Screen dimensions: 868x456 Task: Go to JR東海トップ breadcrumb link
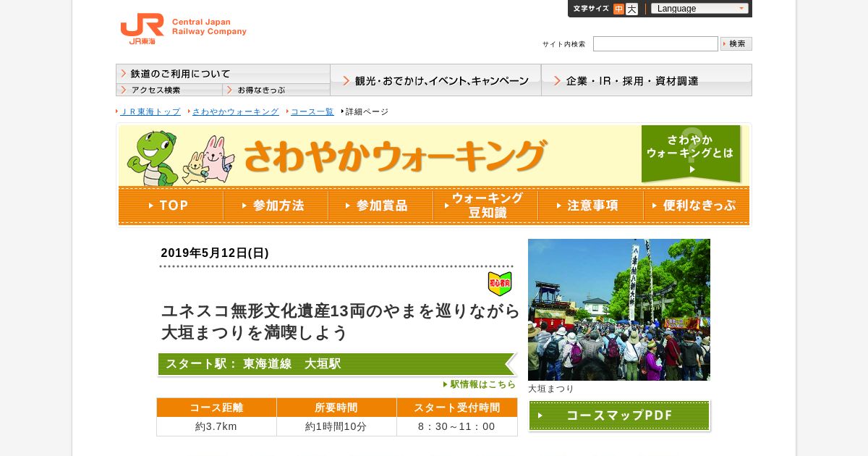coord(150,111)
